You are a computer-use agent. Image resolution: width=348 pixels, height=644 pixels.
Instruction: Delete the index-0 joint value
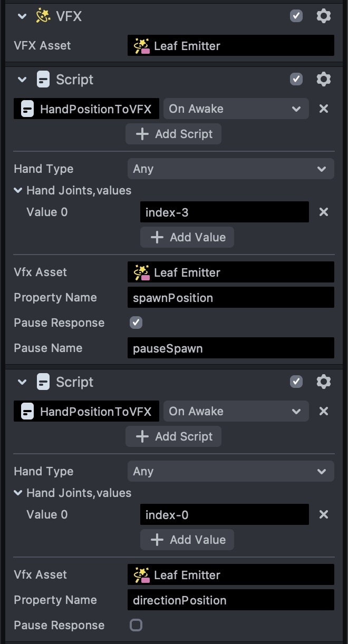[x=324, y=515]
